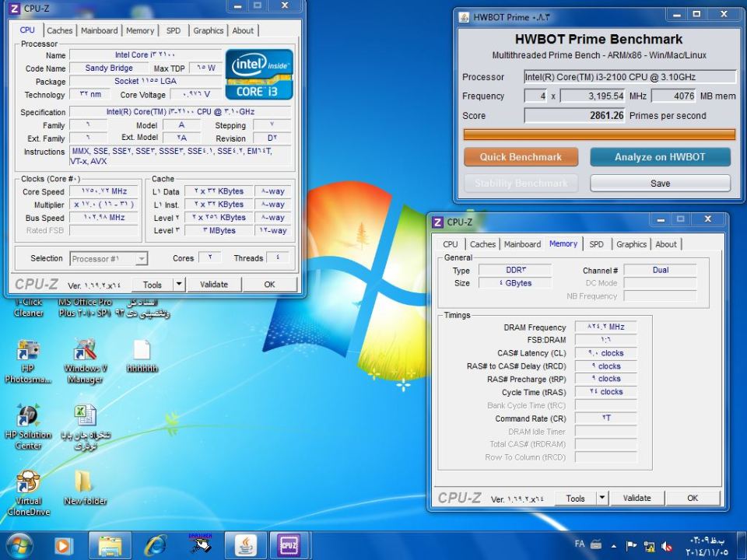This screenshot has width=747, height=560.
Task: Open About tab in bottom-right CPU-Z
Action: (x=666, y=244)
